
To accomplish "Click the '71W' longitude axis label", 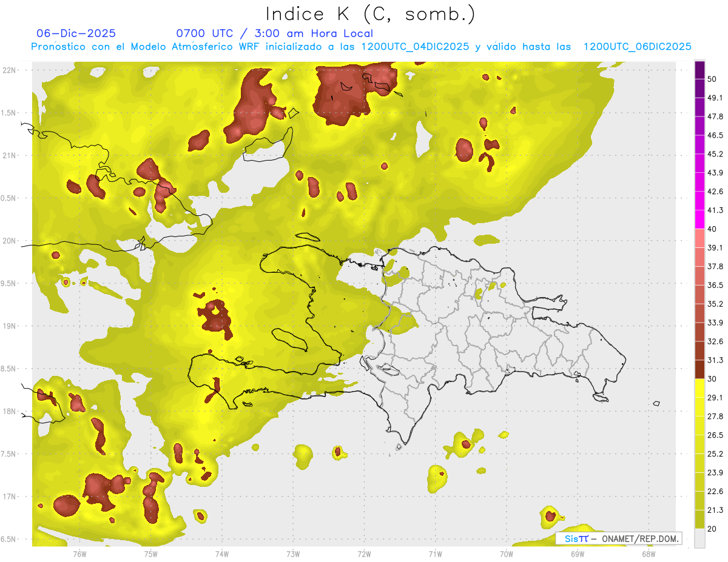I will click(435, 554).
